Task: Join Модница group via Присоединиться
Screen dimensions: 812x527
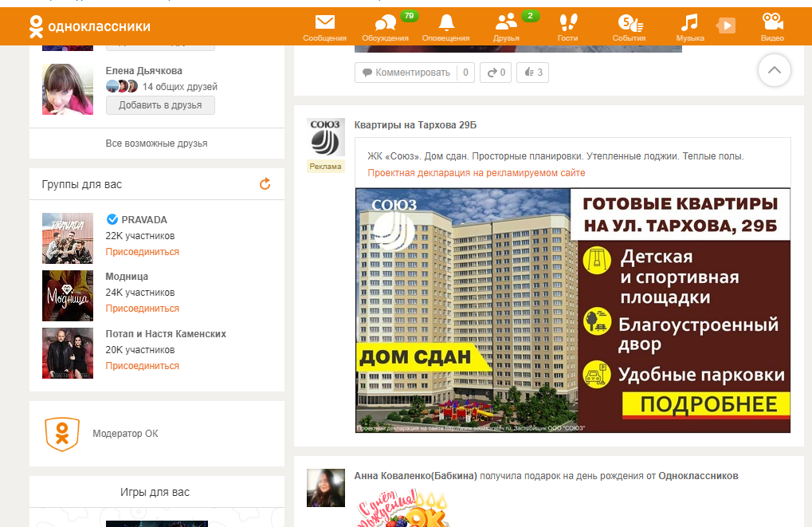Action: [143, 309]
